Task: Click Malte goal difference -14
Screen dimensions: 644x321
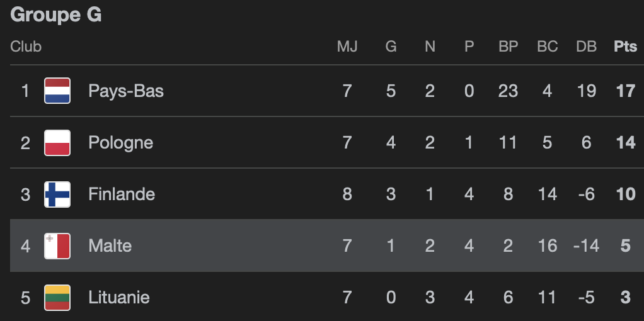Action: (586, 245)
